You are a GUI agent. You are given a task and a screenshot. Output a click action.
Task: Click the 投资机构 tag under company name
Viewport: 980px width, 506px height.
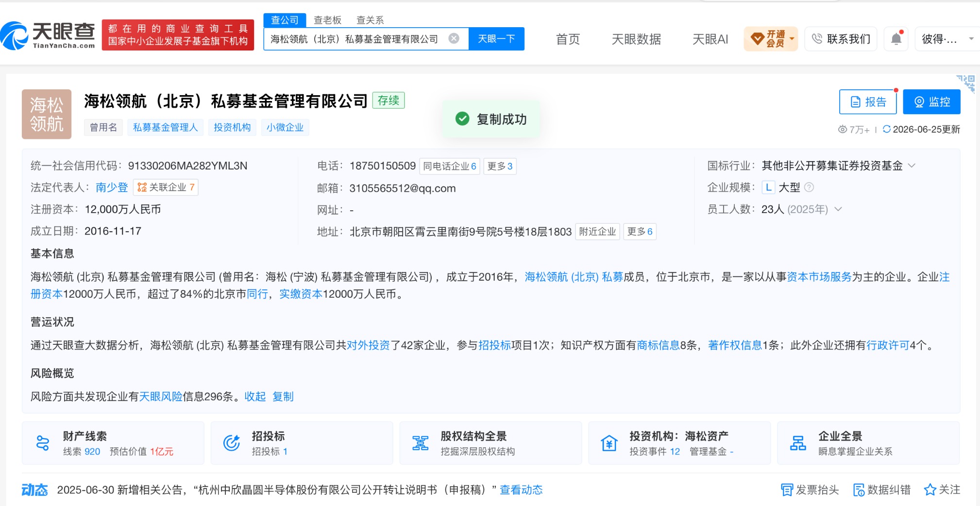click(232, 127)
